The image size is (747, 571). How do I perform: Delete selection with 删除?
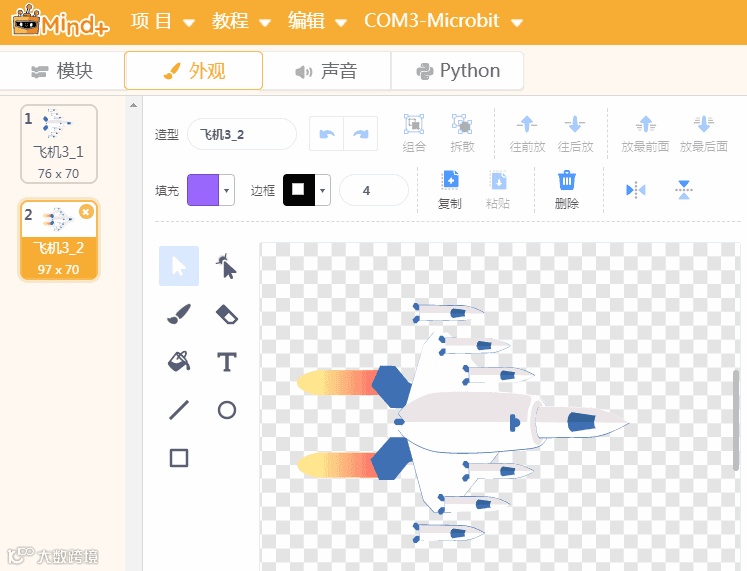pos(566,190)
